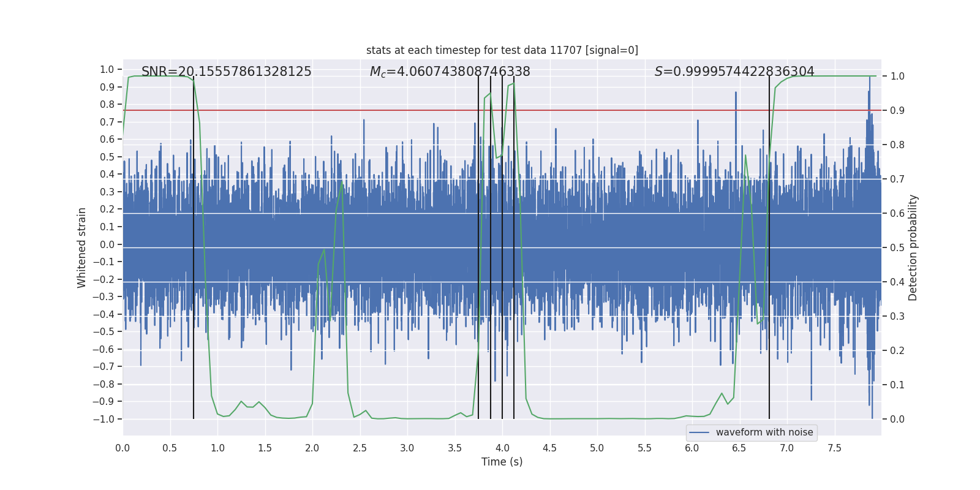
Task: Click the red horizontal threshold line
Action: click(x=502, y=110)
